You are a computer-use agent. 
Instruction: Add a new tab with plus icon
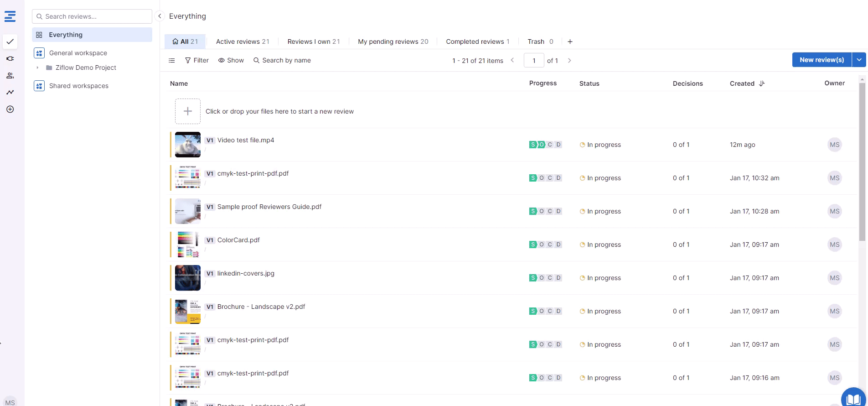click(x=570, y=42)
